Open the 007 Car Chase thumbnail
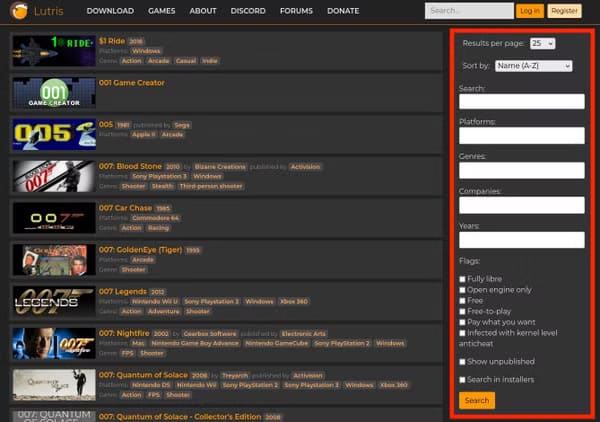600x422 pixels. tap(54, 218)
